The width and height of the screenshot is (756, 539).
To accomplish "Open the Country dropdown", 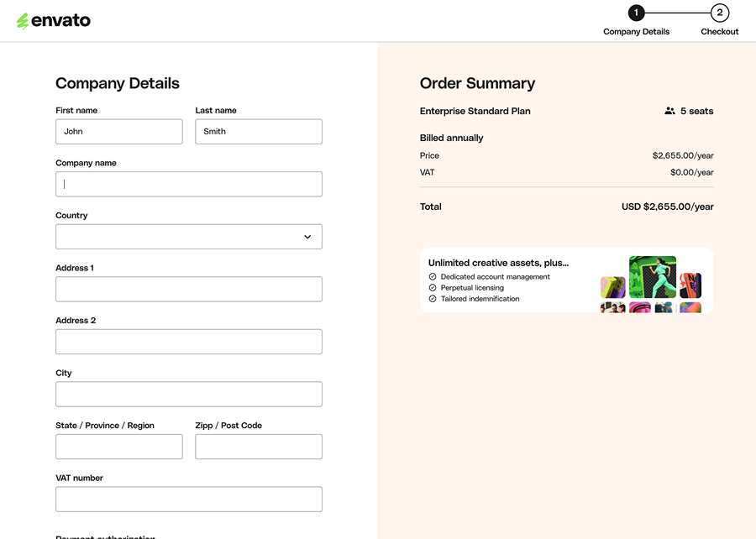I will click(x=188, y=236).
